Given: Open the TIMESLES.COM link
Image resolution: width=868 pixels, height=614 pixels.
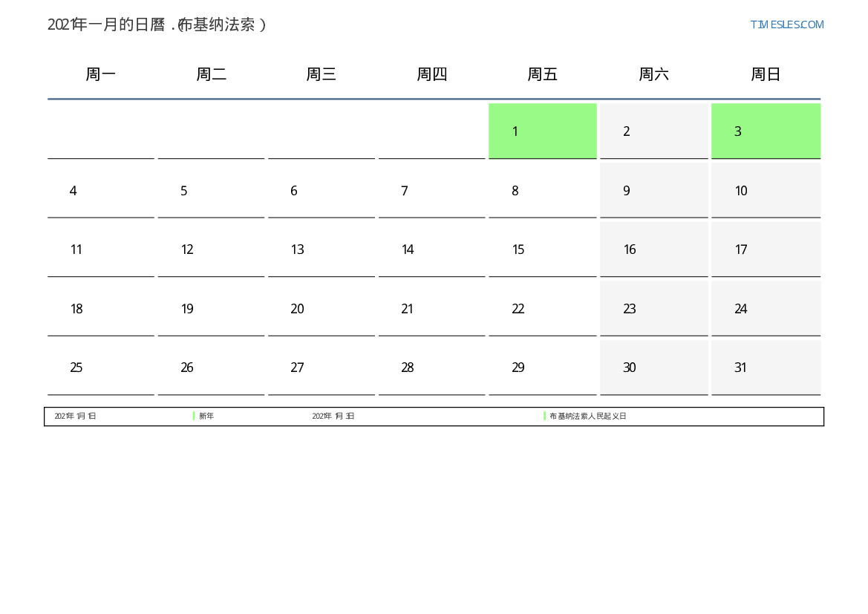Looking at the screenshot, I should coord(786,25).
